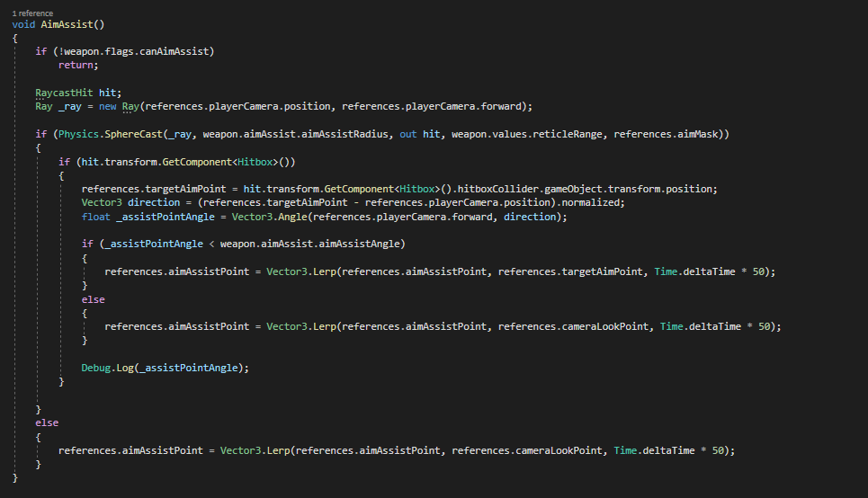Click the 'flags' member in the first if
This screenshot has width=868, height=498.
point(119,51)
